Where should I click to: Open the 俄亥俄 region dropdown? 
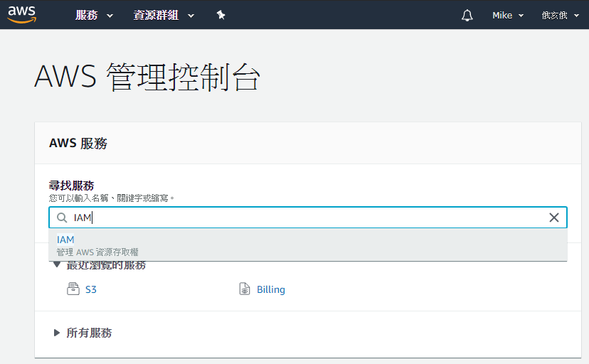[x=560, y=16]
